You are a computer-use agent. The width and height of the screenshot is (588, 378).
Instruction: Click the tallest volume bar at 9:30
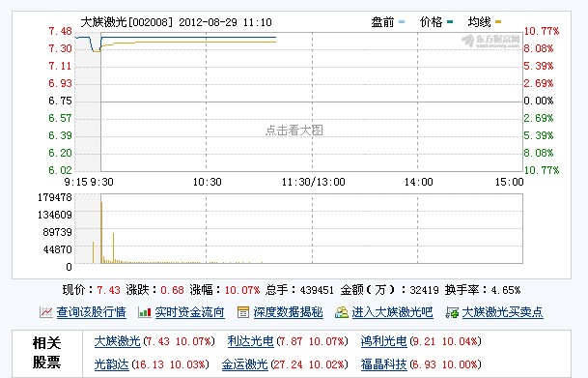pos(101,232)
